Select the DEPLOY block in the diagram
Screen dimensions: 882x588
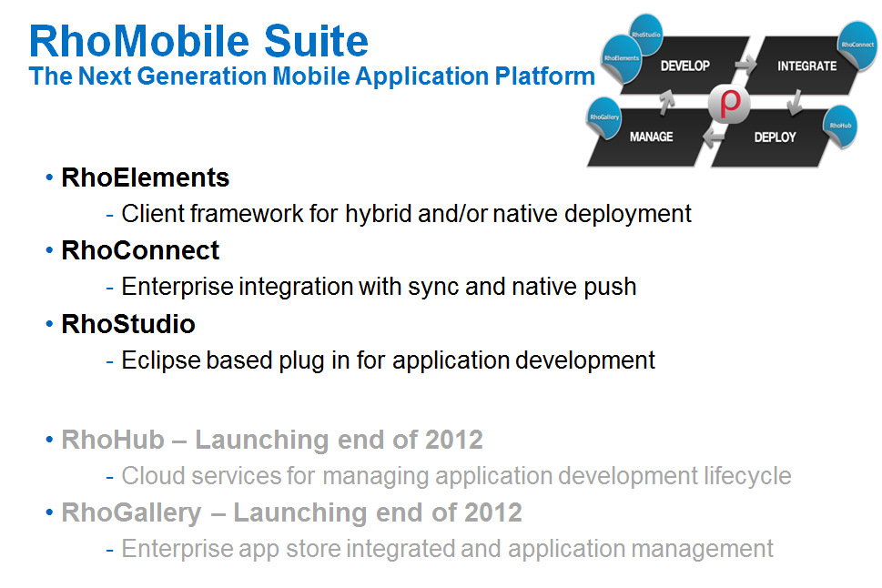[775, 137]
